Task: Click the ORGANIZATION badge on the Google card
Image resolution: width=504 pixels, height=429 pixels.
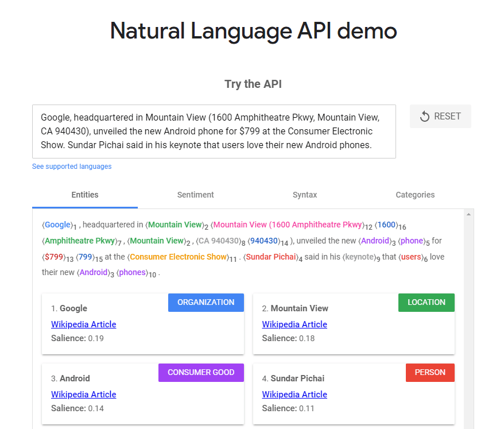Action: pos(206,302)
